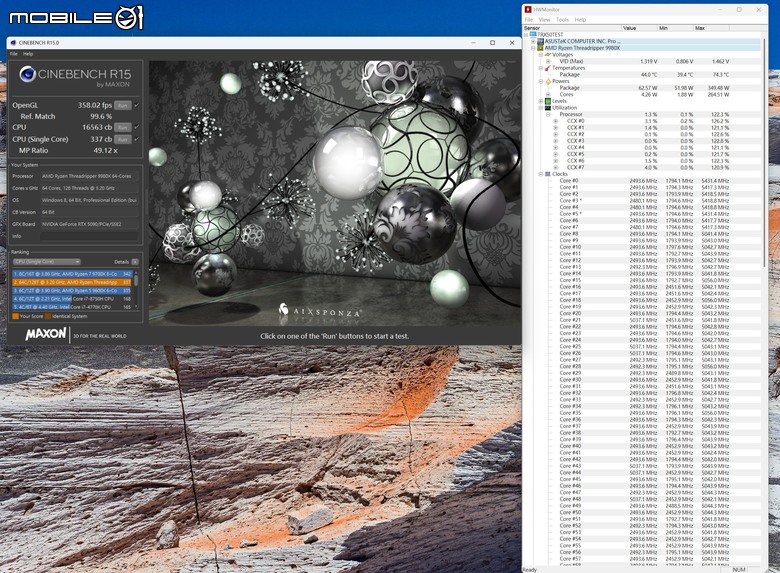This screenshot has height=573, width=780.
Task: Select ranking entry Core i7-4770K CPU
Action: (x=72, y=307)
